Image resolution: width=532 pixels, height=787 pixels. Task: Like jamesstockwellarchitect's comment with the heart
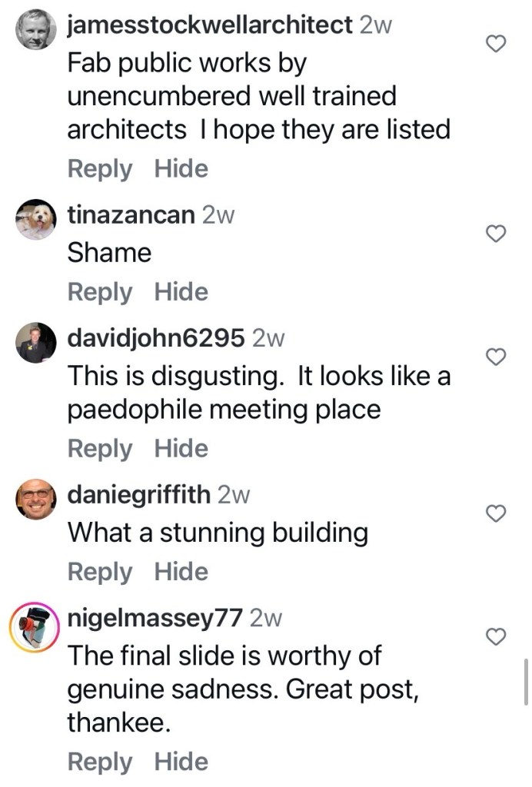pyautogui.click(x=497, y=45)
